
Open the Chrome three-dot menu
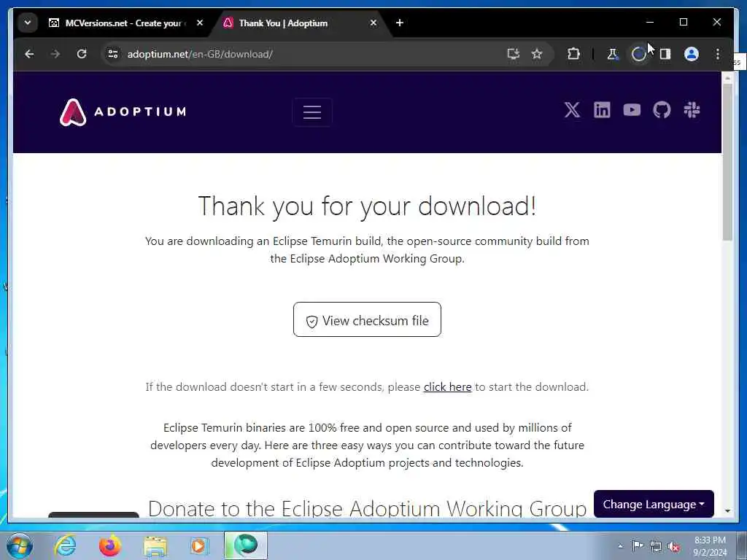718,54
